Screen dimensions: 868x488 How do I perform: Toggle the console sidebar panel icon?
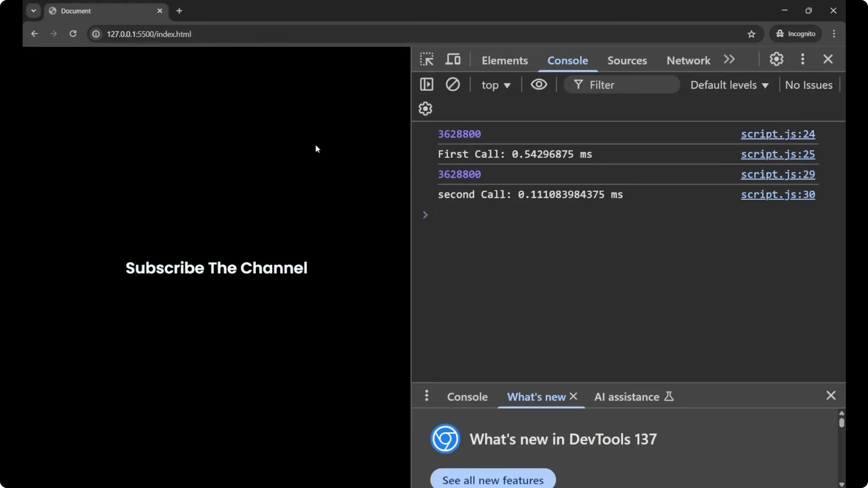426,84
